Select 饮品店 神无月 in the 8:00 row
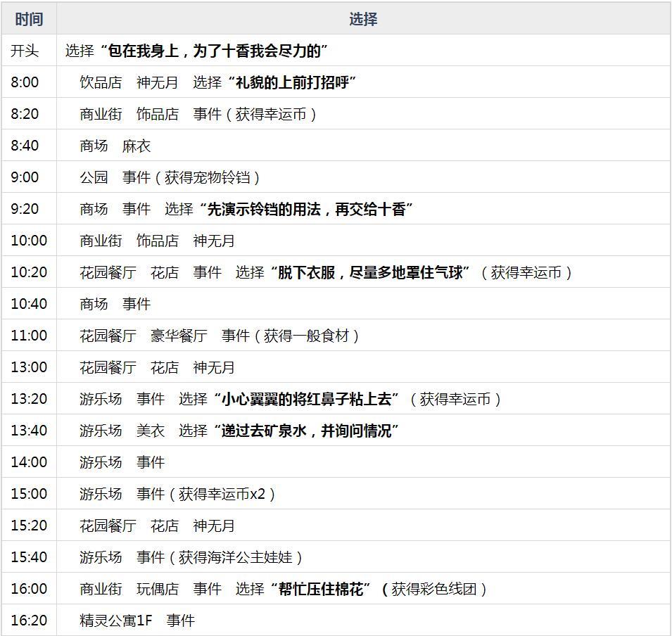 point(129,82)
